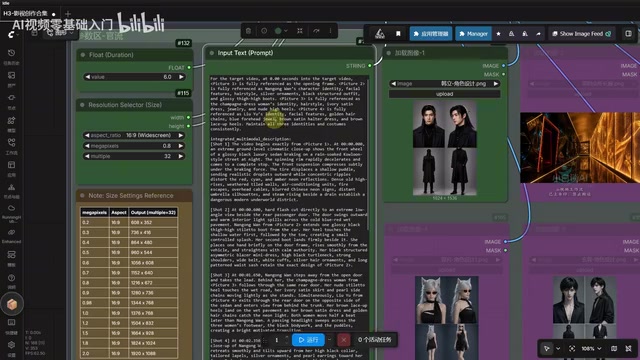Click fit view icon in bottom toolbar
The height and width of the screenshot is (360, 640).
pos(572,348)
